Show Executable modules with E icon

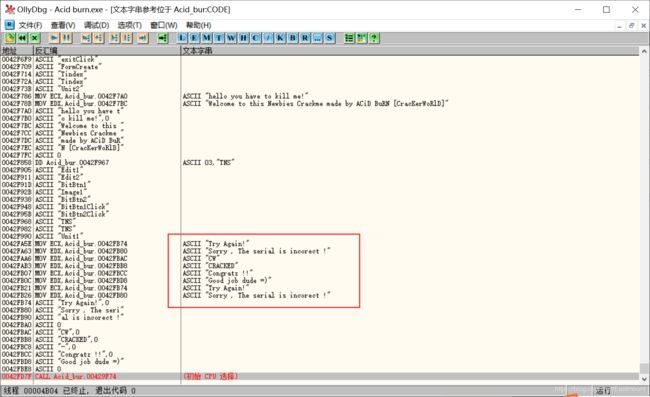pos(194,38)
